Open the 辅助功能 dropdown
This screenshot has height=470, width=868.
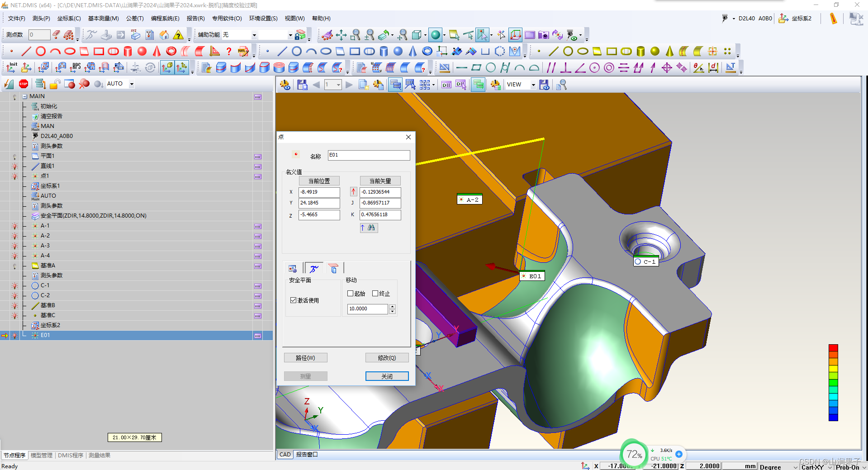click(x=254, y=35)
